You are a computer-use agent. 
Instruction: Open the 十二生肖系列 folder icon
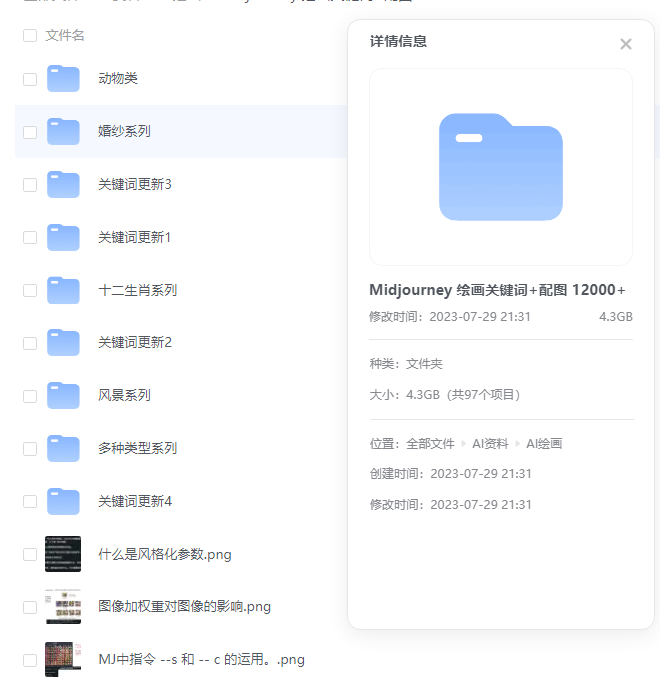[x=63, y=290]
